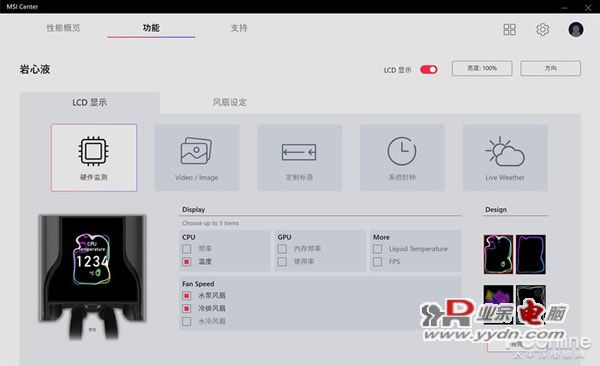Uncheck the CPU temperature checkbox
The width and height of the screenshot is (600, 366).
[186, 262]
